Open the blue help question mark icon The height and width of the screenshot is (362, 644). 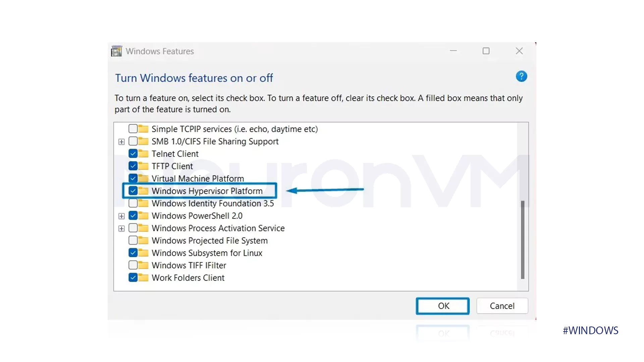click(521, 76)
